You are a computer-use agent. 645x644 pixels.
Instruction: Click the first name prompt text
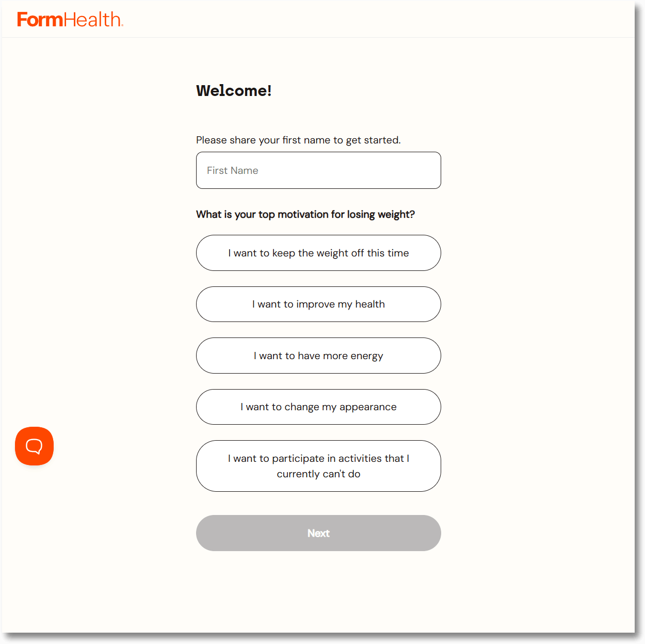[298, 140]
